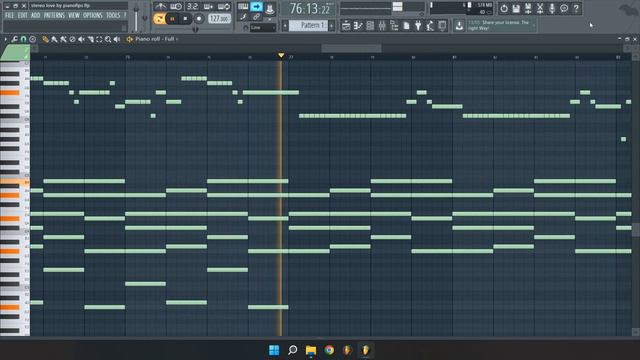
Task: View the playlist window
Action: [x=346, y=26]
